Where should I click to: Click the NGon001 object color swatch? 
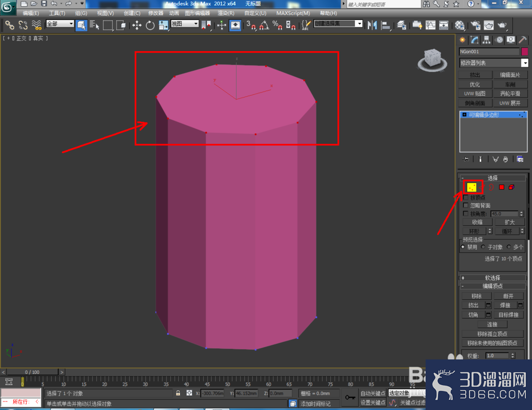(x=525, y=52)
